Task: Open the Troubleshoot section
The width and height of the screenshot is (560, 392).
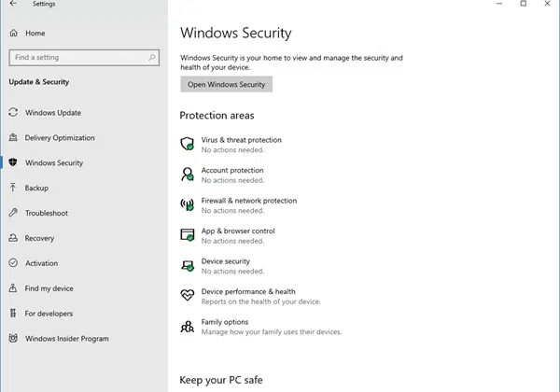Action: 47,213
